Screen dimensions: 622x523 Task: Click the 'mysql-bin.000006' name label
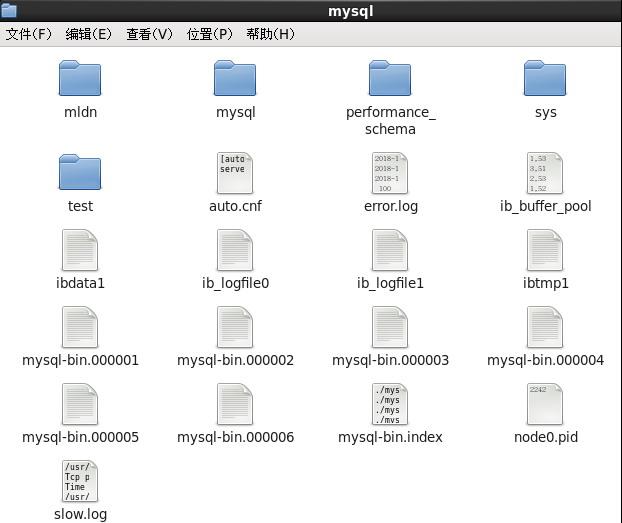tap(236, 437)
